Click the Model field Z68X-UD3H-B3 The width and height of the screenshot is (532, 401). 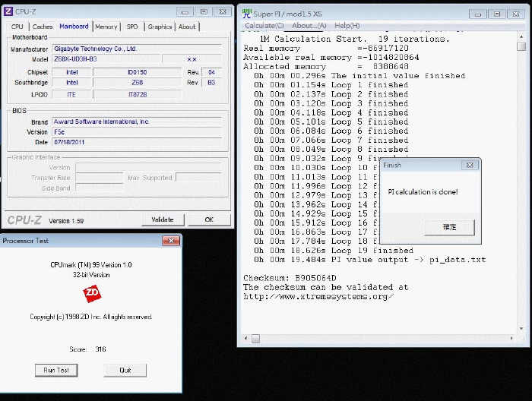(106, 59)
